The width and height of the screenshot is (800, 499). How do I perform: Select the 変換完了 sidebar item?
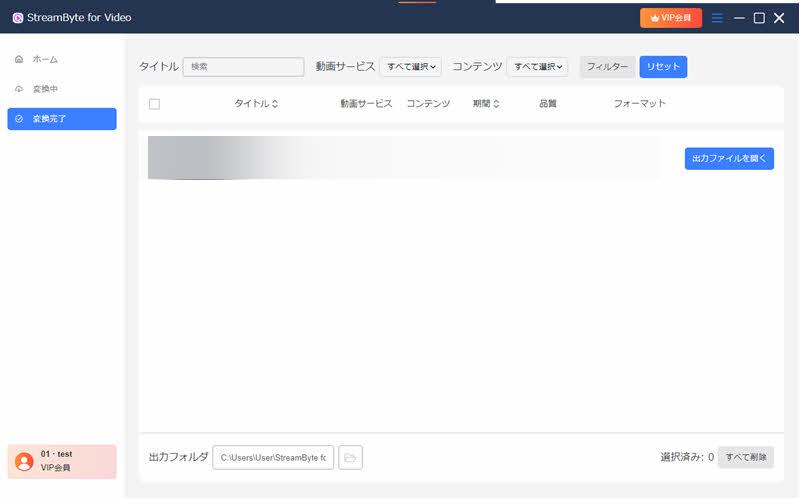(x=62, y=119)
